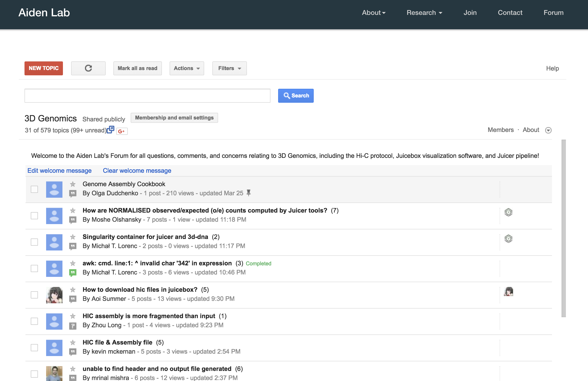Open the Filters dropdown

tap(229, 68)
